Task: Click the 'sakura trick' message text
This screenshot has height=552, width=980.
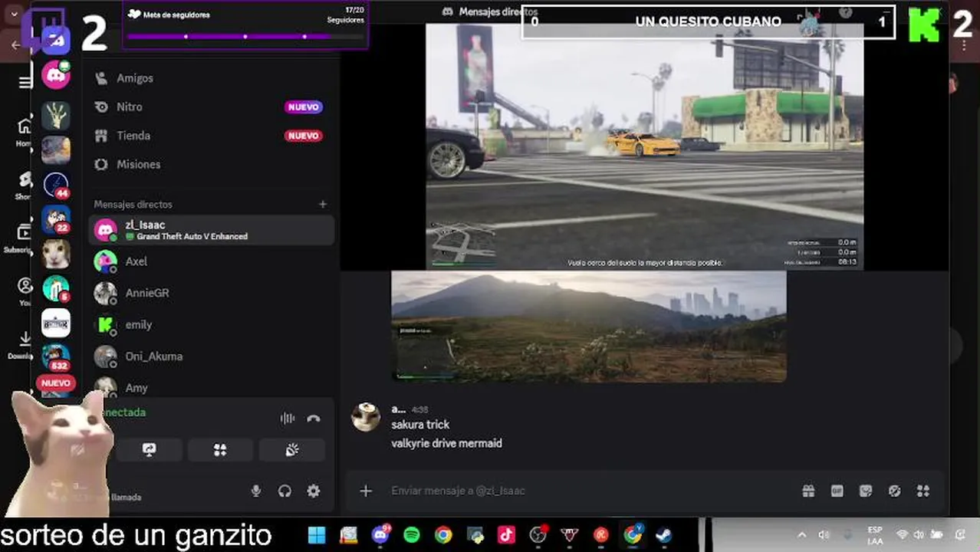Action: (x=420, y=425)
